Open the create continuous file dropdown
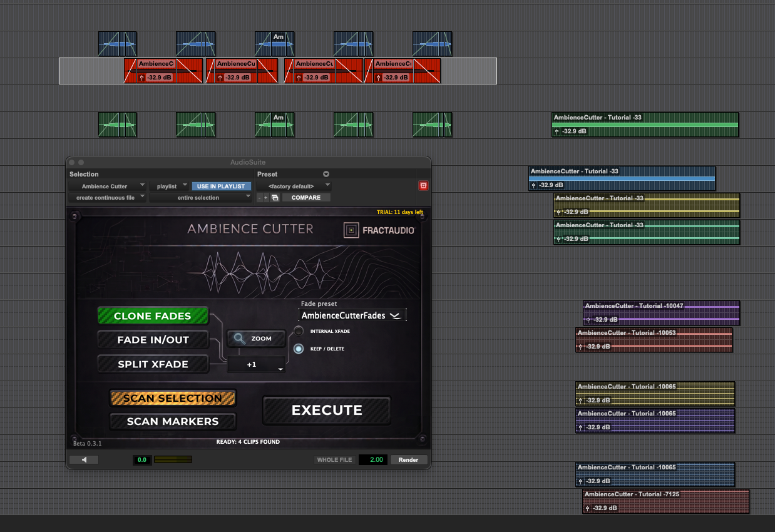Image resolution: width=775 pixels, height=532 pixels. 107,197
